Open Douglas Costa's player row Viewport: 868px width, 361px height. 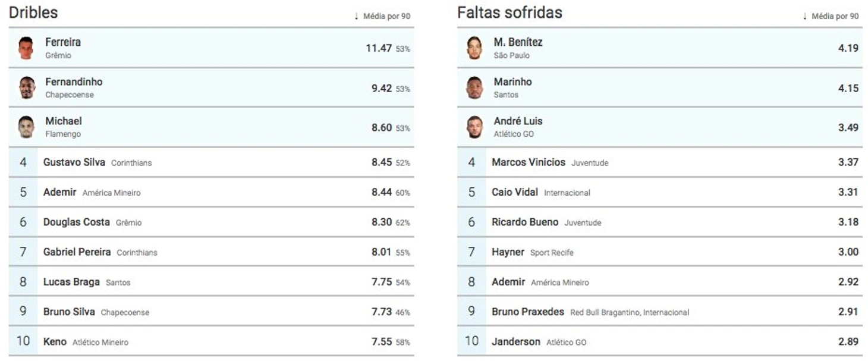(211, 222)
